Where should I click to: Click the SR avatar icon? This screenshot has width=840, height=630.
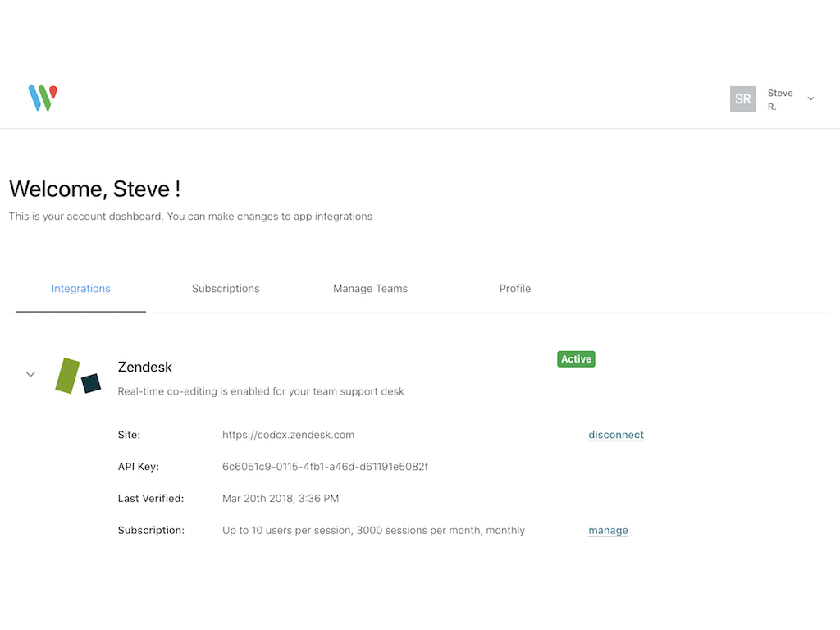tap(742, 98)
